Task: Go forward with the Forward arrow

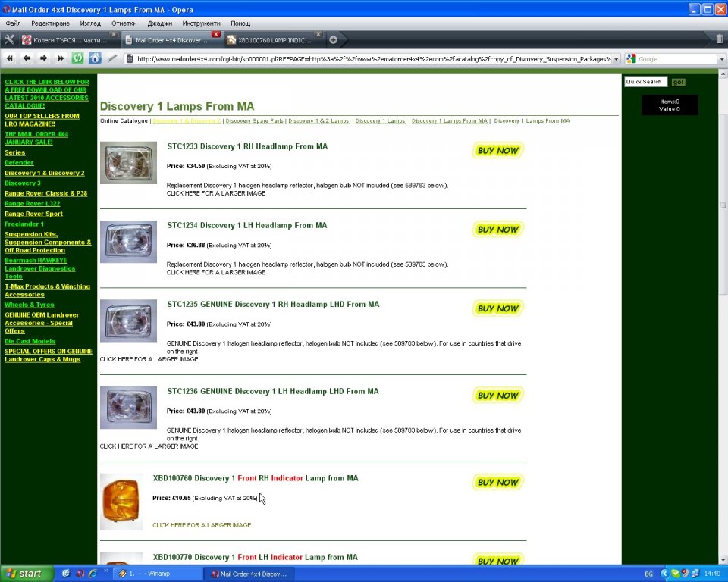Action: pyautogui.click(x=44, y=58)
